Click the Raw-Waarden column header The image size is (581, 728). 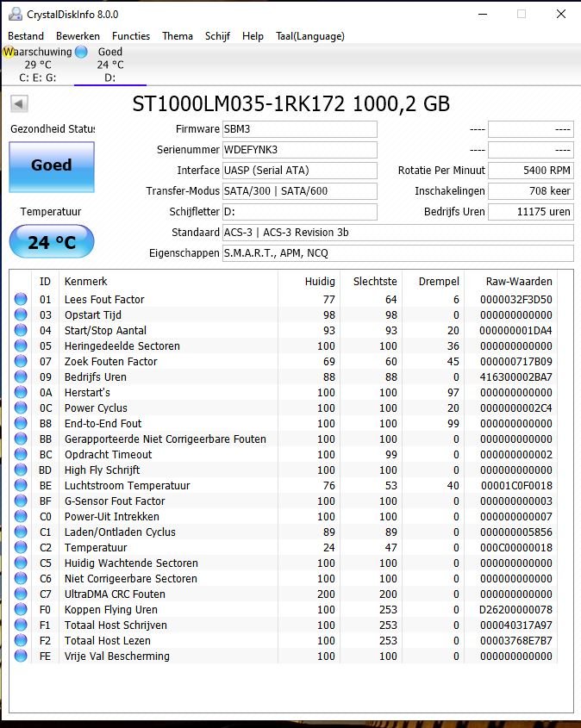tap(510, 282)
